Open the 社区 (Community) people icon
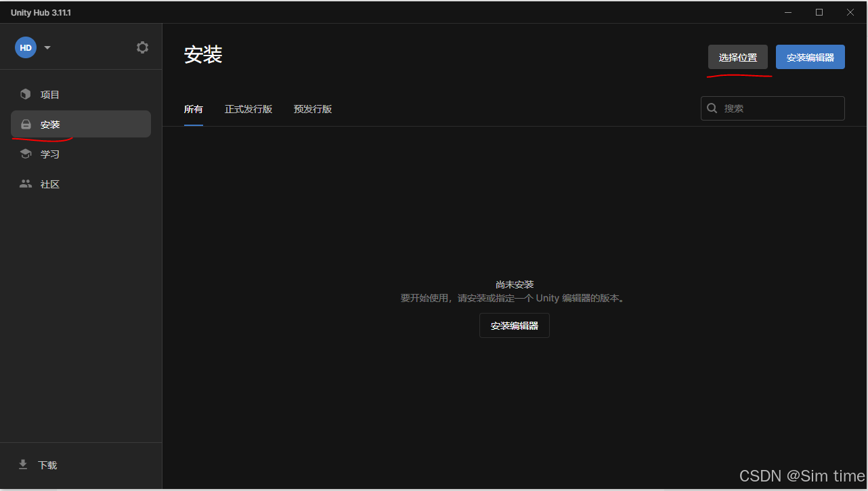Image resolution: width=868 pixels, height=491 pixels. [25, 184]
